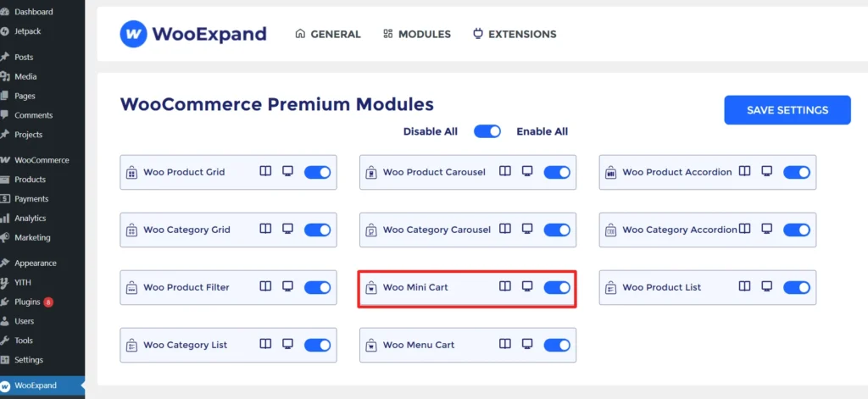
Task: Go to the EXTENSIONS tab
Action: 515,35
